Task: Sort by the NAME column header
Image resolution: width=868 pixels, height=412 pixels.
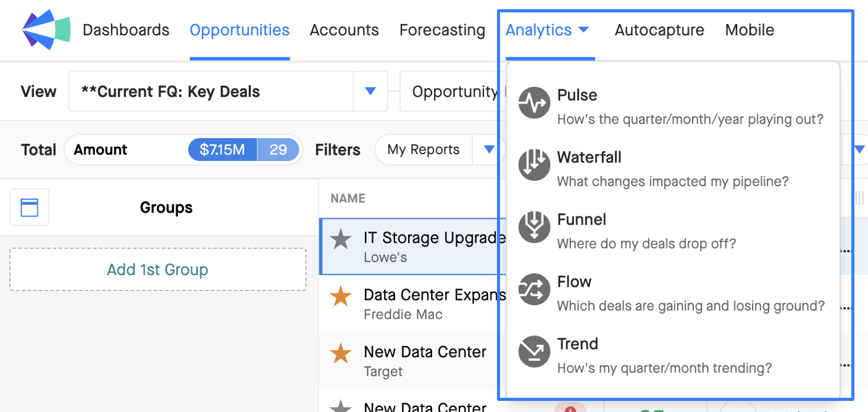Action: point(348,198)
